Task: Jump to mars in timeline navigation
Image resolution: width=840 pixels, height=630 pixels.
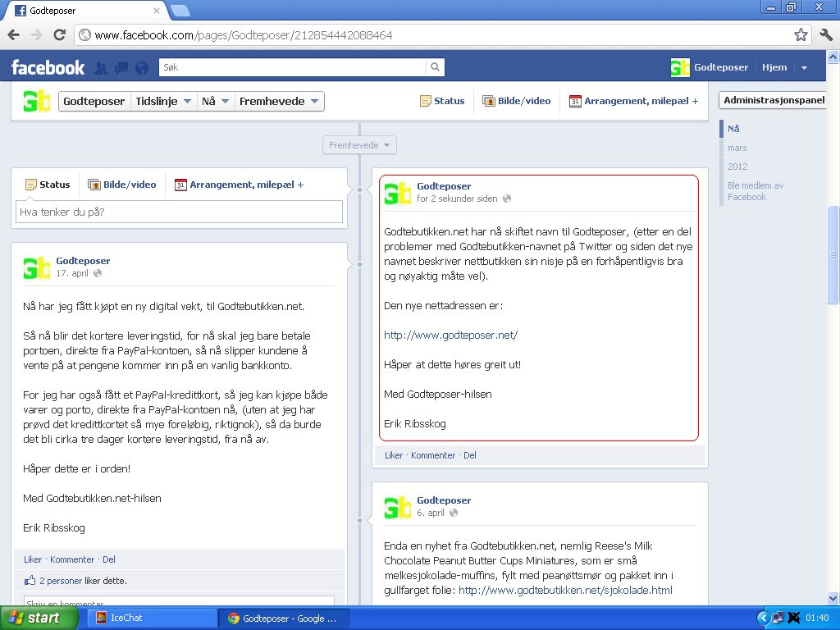Action: 737,148
